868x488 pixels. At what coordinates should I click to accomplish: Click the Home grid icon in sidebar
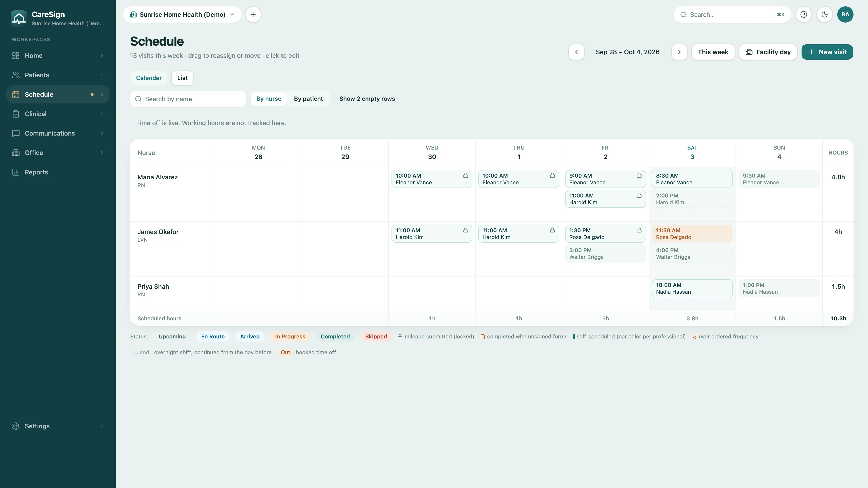coord(16,56)
